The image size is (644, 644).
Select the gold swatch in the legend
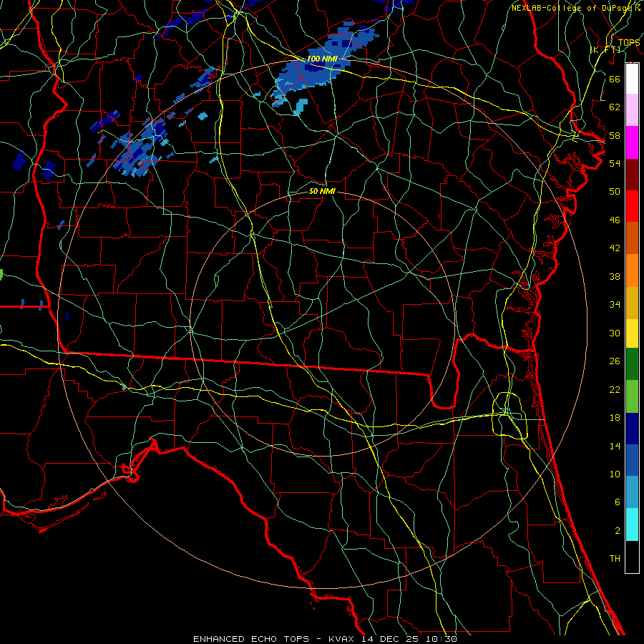coord(632,303)
